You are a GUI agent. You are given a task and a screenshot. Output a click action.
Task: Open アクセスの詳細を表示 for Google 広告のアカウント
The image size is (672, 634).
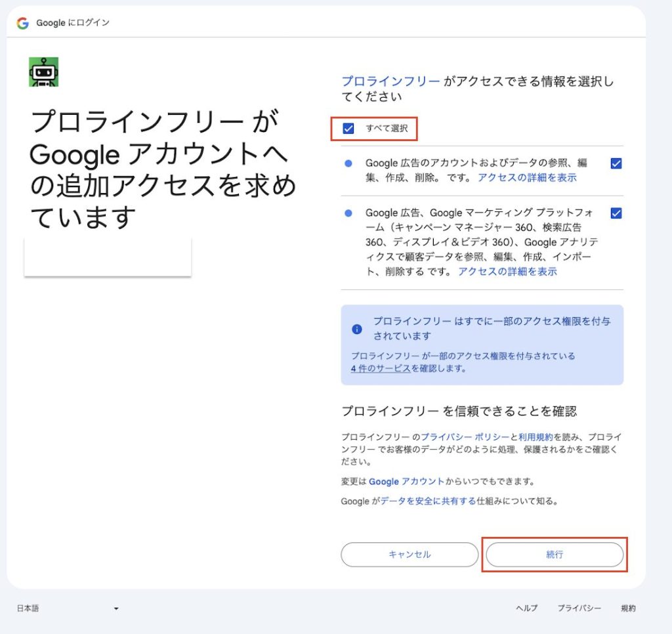[x=527, y=177]
